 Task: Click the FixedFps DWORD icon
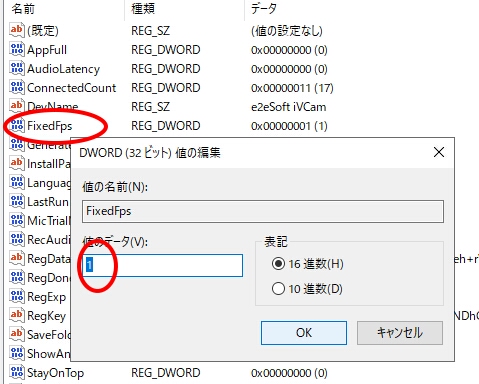[17, 125]
